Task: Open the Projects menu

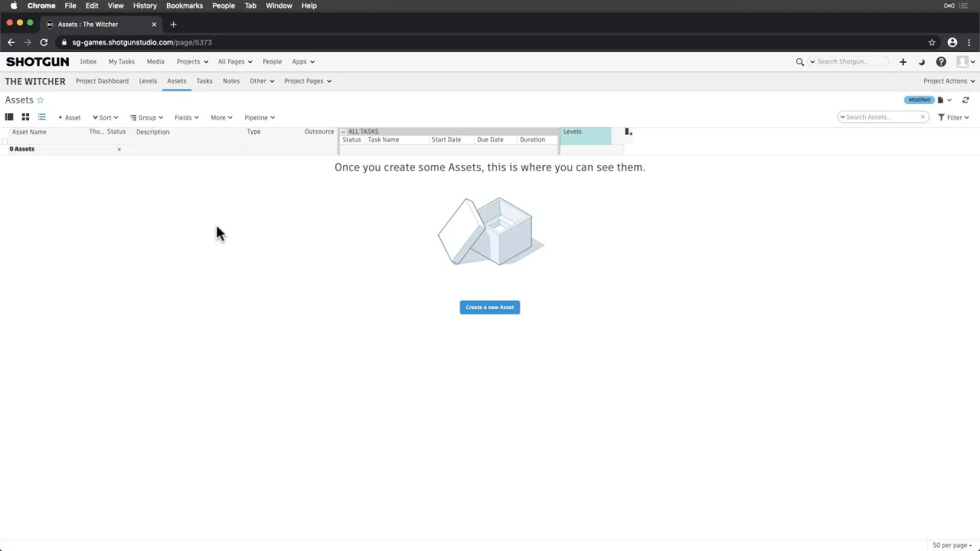Action: pos(192,62)
